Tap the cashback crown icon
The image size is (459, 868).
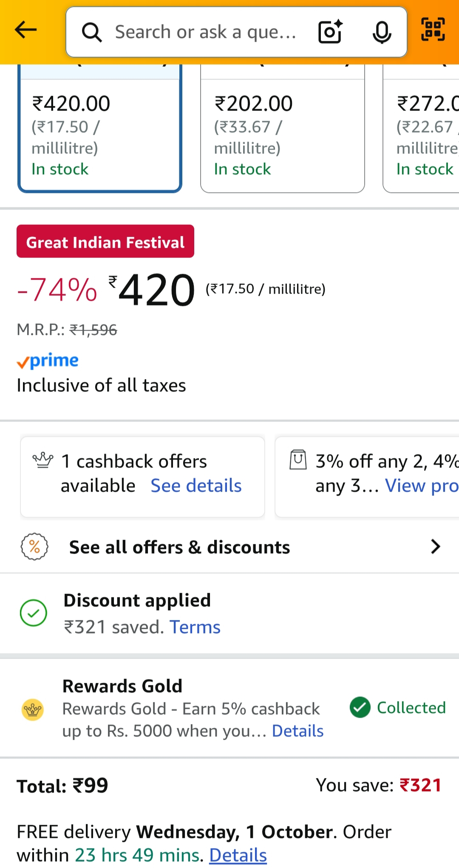pyautogui.click(x=43, y=460)
